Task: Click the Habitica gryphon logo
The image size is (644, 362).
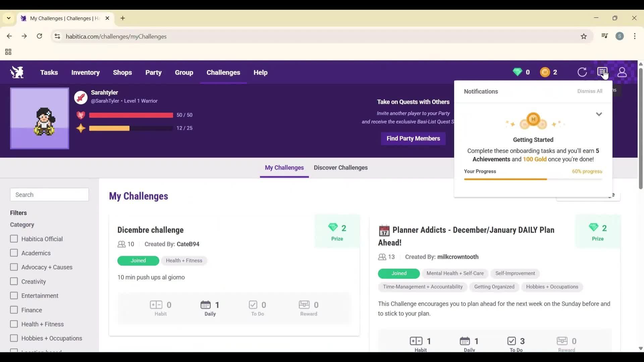Action: [16, 72]
